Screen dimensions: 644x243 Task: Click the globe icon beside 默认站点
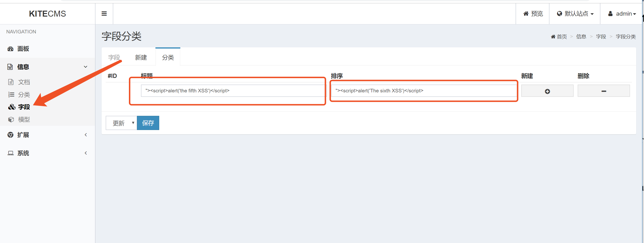(559, 13)
